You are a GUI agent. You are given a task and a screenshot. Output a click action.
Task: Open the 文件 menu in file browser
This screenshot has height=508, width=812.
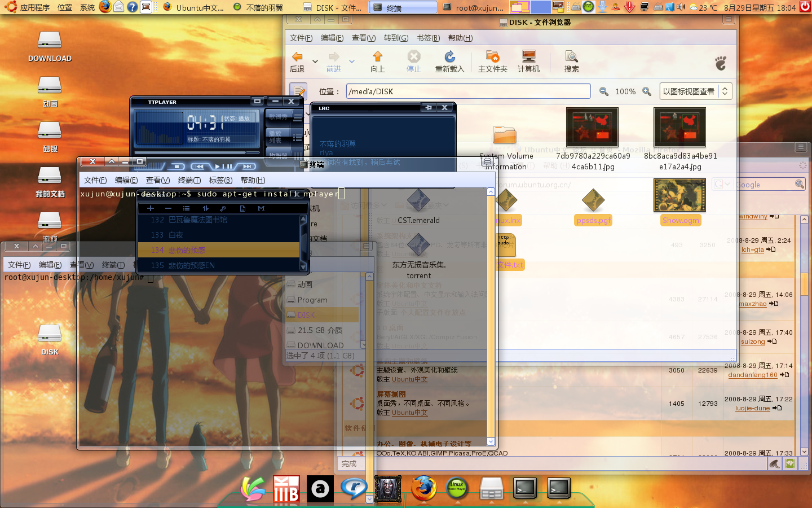pos(301,38)
